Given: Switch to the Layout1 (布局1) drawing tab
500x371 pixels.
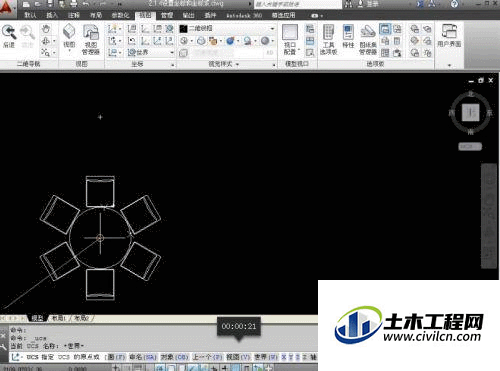Looking at the screenshot, I should click(x=59, y=318).
